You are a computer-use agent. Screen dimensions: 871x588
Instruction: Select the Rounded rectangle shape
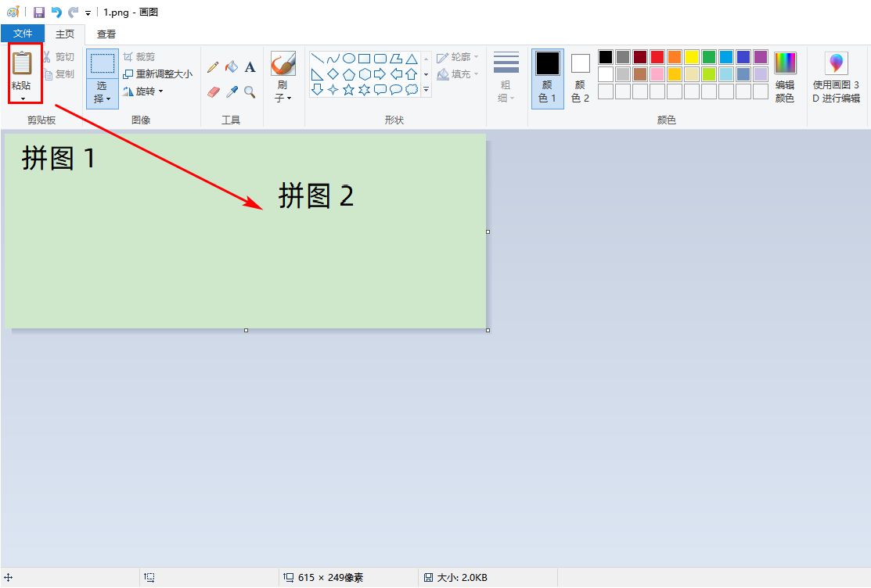(x=380, y=59)
